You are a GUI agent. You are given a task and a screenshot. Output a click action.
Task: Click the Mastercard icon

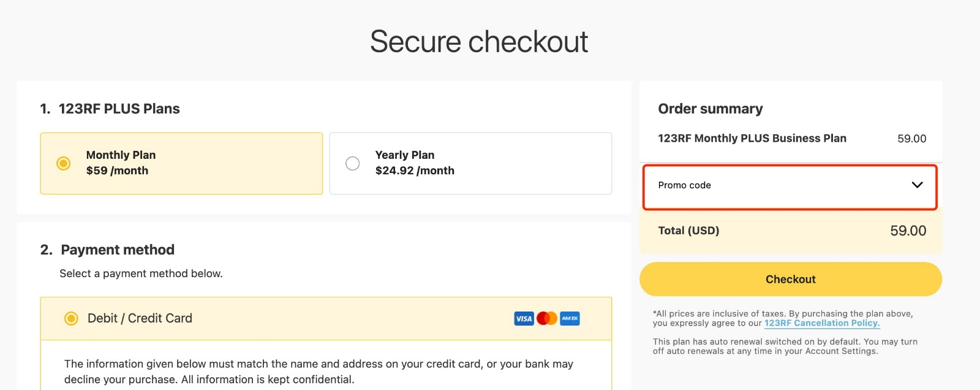(548, 318)
